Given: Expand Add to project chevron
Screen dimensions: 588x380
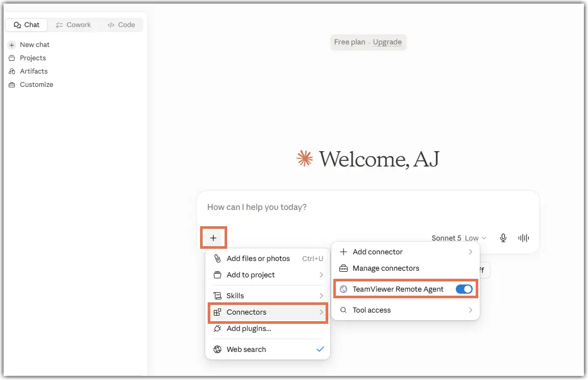Looking at the screenshot, I should pyautogui.click(x=322, y=275).
